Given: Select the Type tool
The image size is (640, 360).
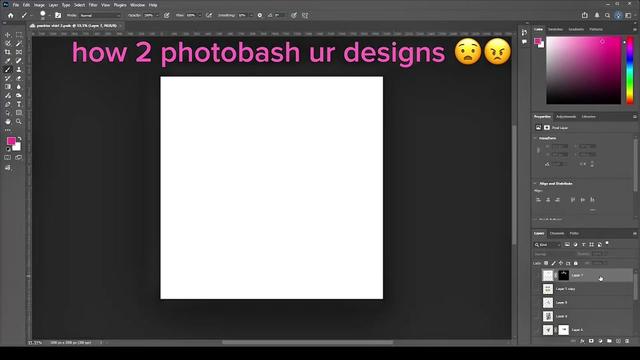Looking at the screenshot, I should (19, 104).
